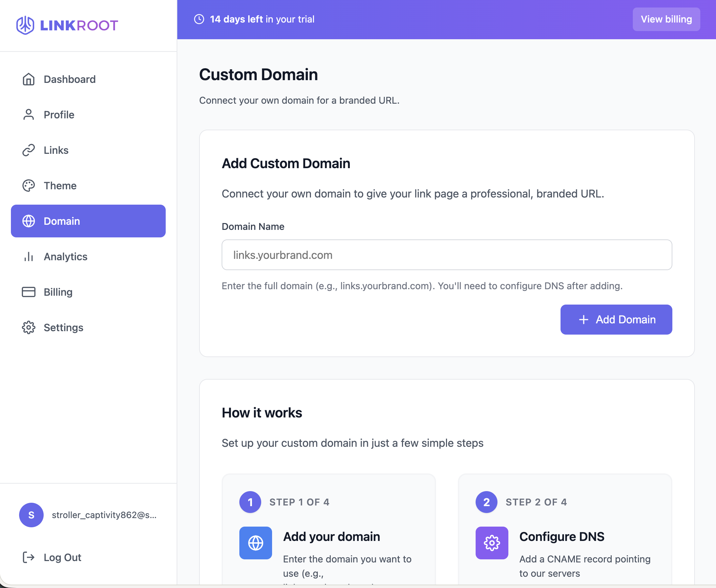Click the STEP 2 OF 4 label
The height and width of the screenshot is (588, 716).
click(536, 502)
